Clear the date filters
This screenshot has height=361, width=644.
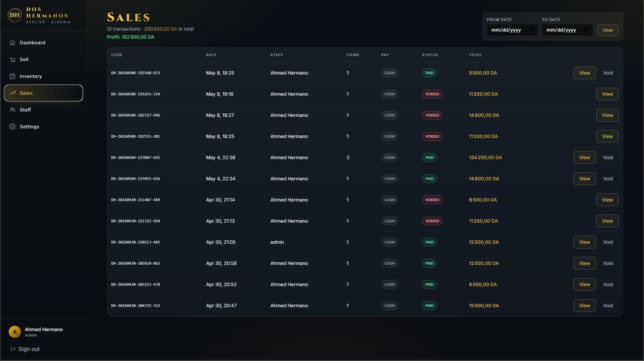pos(608,30)
